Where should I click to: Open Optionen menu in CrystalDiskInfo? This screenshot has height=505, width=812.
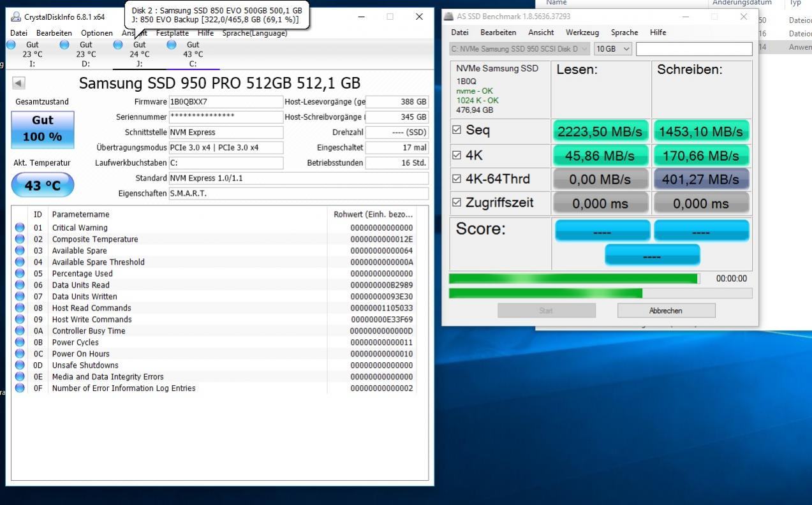[x=97, y=33]
